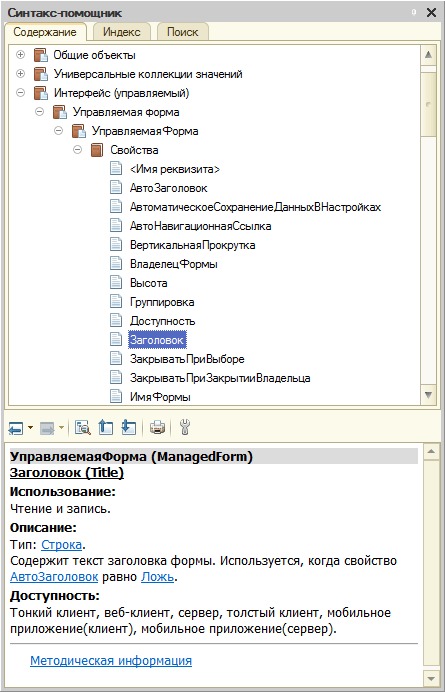Print the help page
The width and height of the screenshot is (445, 692).
coord(157,427)
